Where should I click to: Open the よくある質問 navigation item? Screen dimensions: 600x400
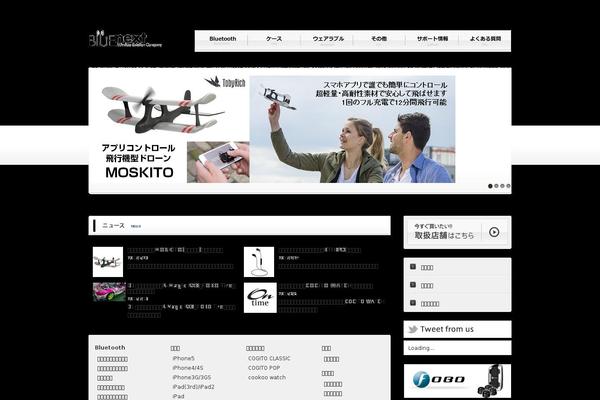tap(485, 39)
